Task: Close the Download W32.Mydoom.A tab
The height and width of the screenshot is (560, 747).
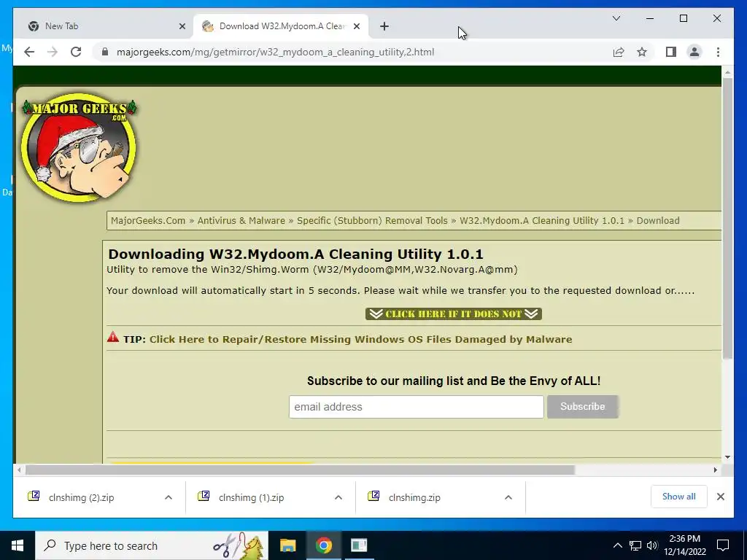Action: click(x=356, y=26)
